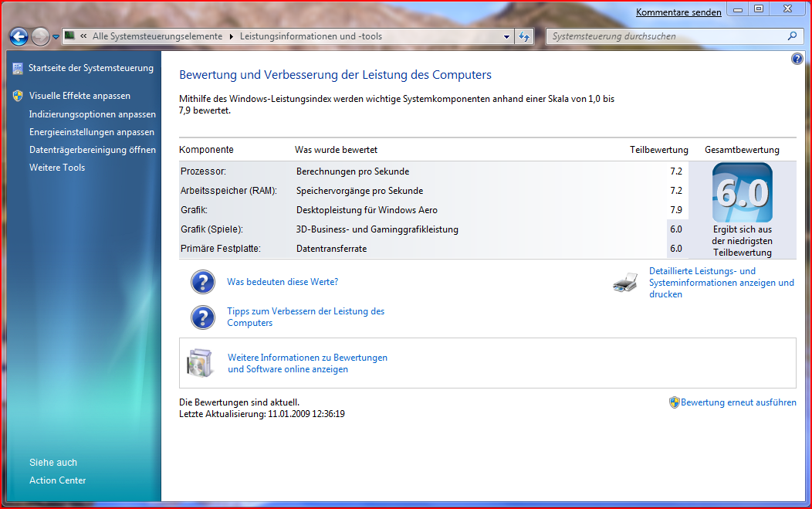Click the control panel icon in address bar
Image resolution: width=812 pixels, height=509 pixels.
pos(70,36)
